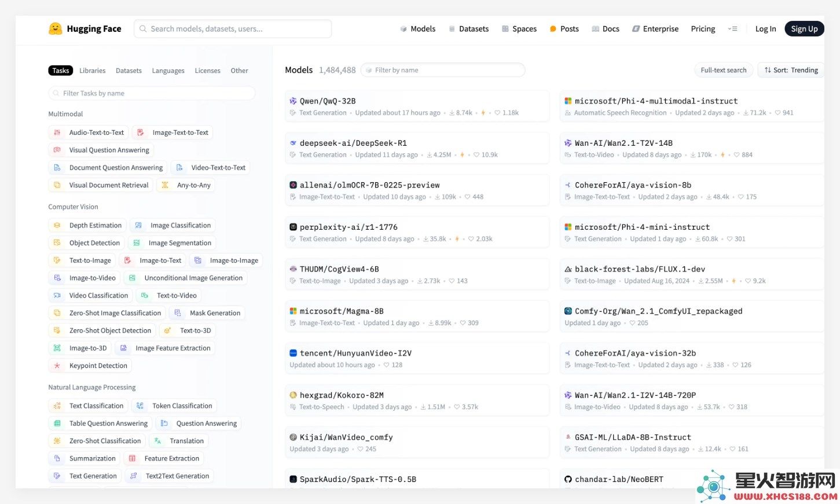
Task: Focus the models Filter by name field
Action: coord(443,70)
